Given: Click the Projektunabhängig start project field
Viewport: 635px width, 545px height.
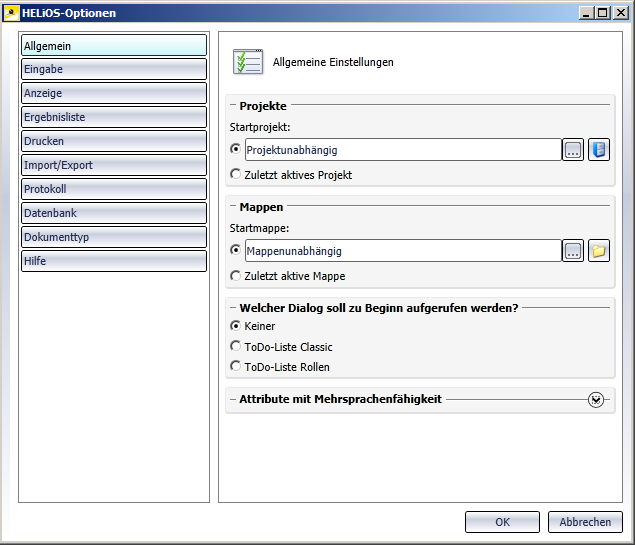Looking at the screenshot, I should pos(403,150).
